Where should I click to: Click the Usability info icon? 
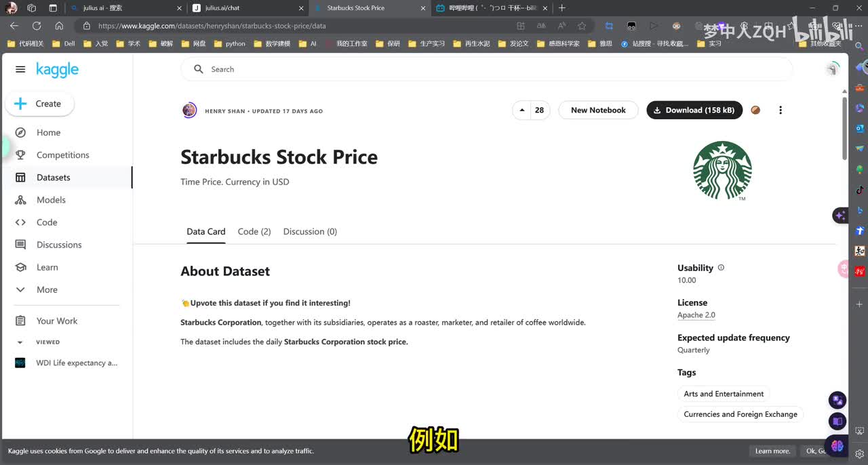(x=721, y=268)
